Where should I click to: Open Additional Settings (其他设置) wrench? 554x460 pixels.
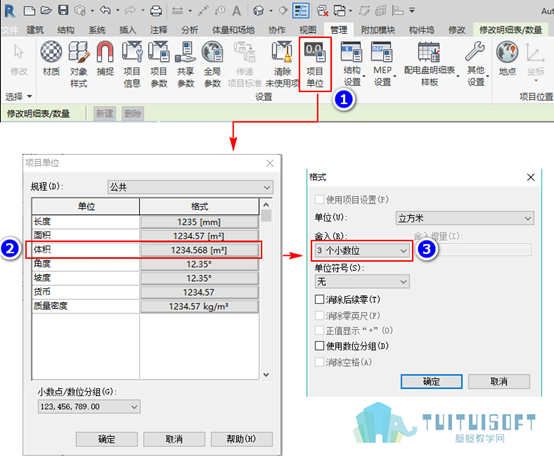tap(476, 64)
